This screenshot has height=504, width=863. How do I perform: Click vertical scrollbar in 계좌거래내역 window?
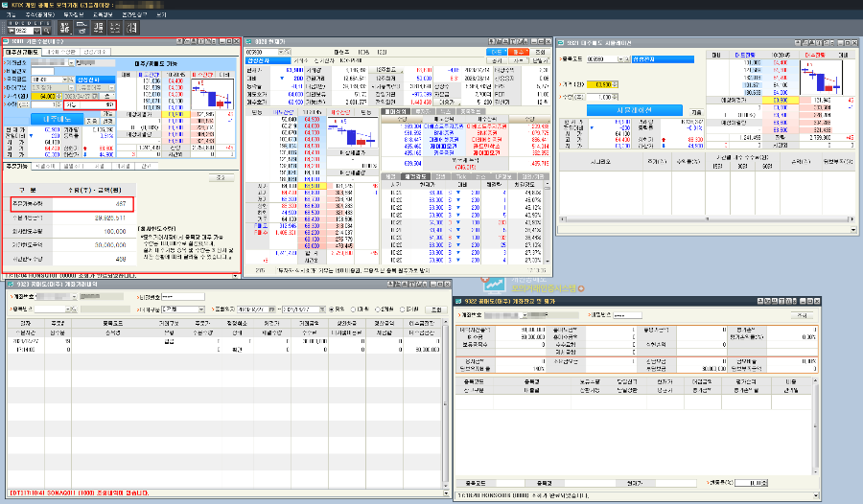click(x=446, y=404)
